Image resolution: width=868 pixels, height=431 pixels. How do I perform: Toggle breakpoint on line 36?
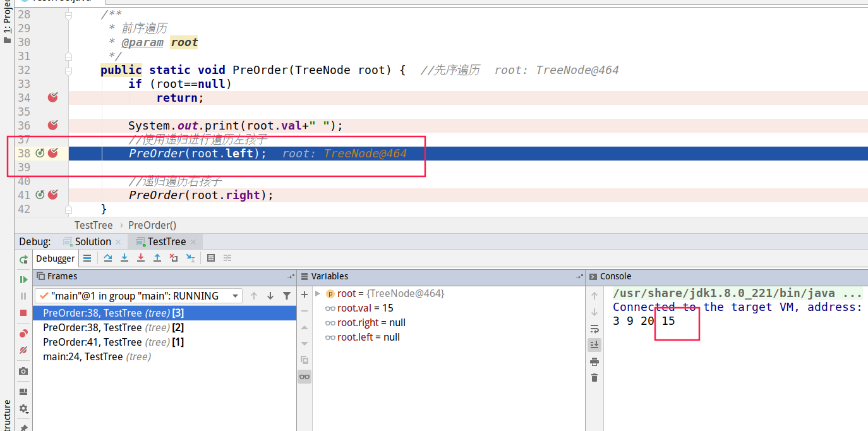click(x=53, y=125)
